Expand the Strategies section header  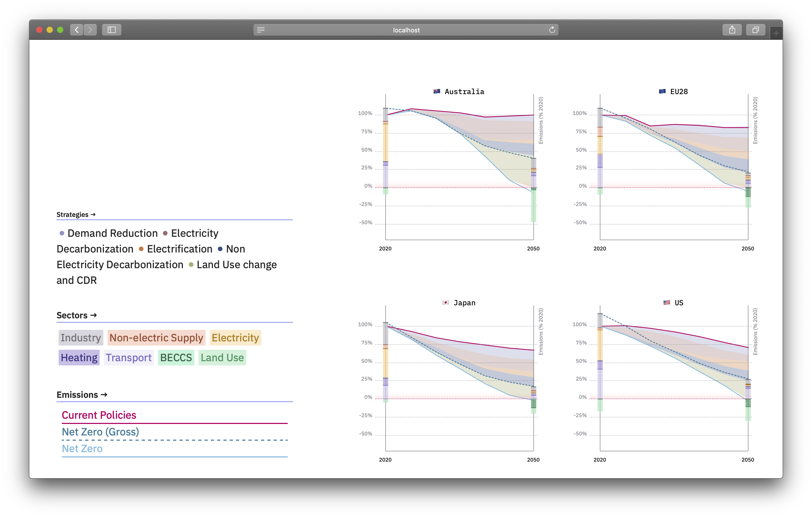coord(76,215)
